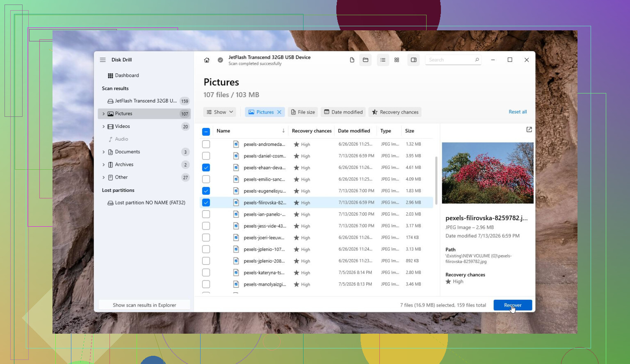Image resolution: width=630 pixels, height=364 pixels.
Task: Open preview in external window icon
Action: pyautogui.click(x=529, y=130)
